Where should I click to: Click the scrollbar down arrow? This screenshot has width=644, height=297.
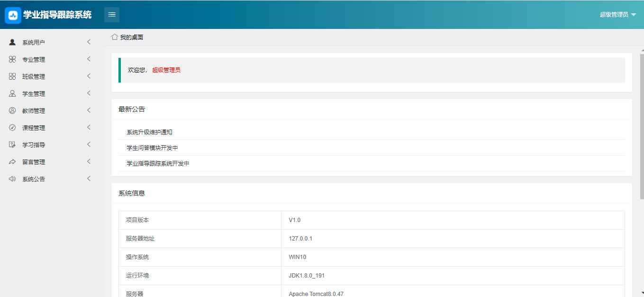(x=642, y=293)
